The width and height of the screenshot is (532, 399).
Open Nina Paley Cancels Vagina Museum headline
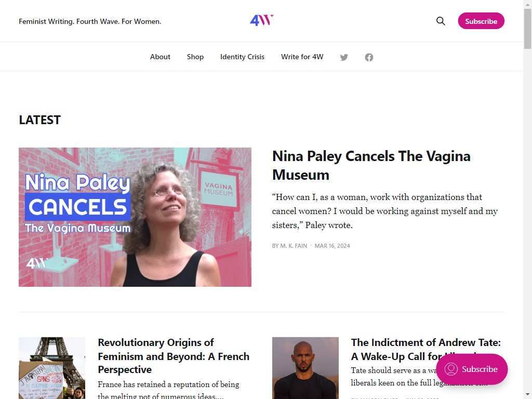point(371,165)
